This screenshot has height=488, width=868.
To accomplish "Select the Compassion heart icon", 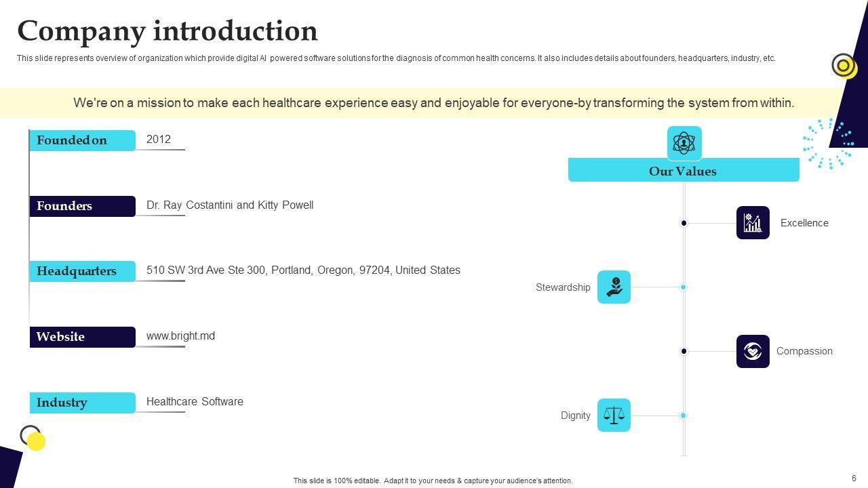I will [753, 351].
